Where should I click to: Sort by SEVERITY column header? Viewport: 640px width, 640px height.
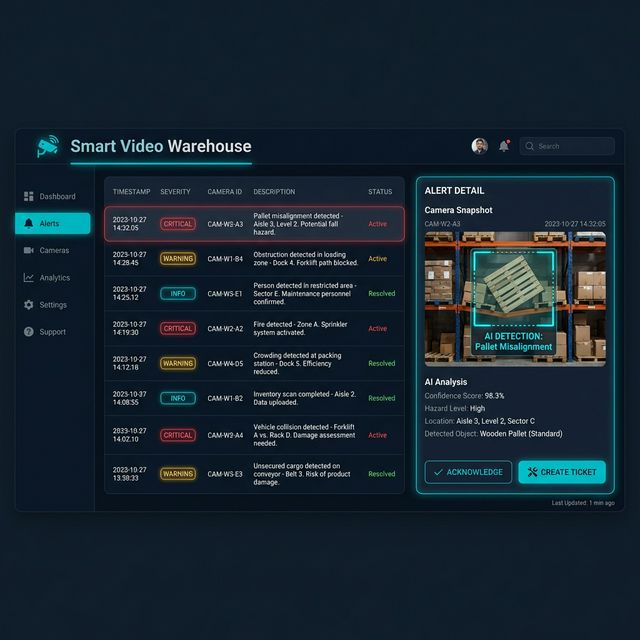tap(176, 192)
